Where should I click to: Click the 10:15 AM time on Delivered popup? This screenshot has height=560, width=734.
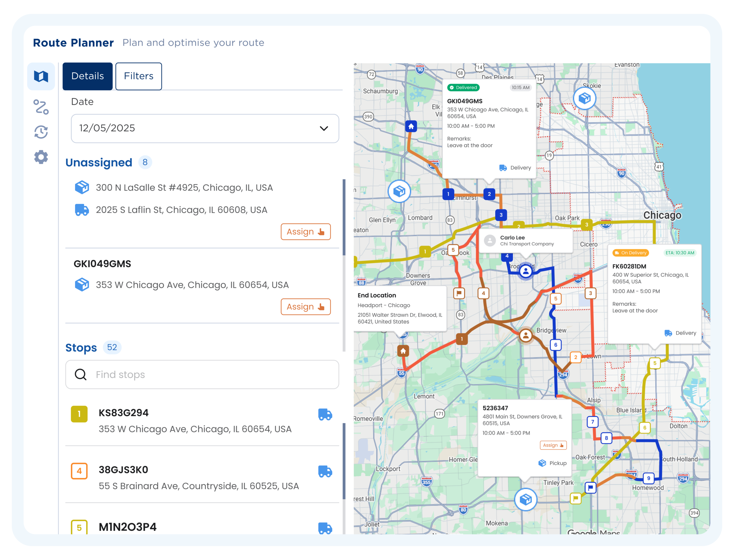[x=521, y=88]
